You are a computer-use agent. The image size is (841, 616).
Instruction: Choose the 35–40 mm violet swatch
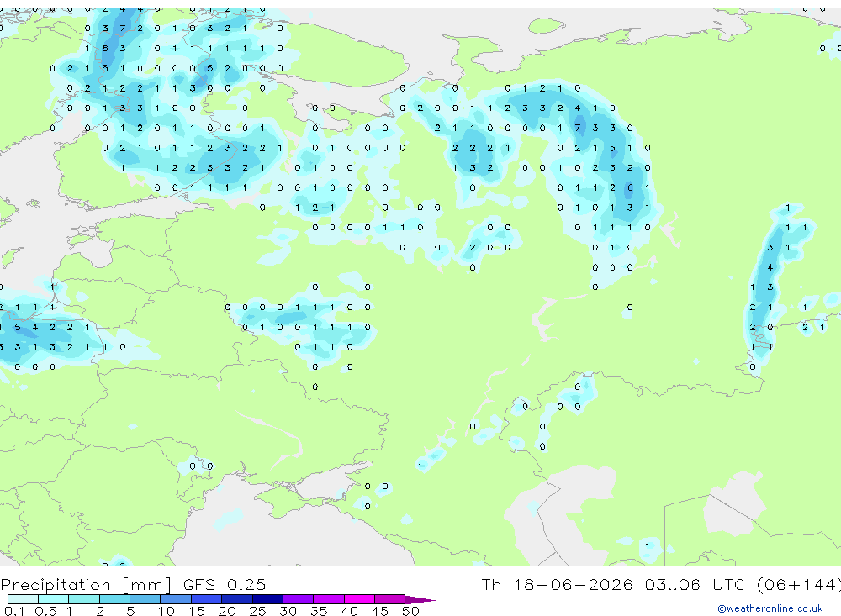(x=329, y=599)
